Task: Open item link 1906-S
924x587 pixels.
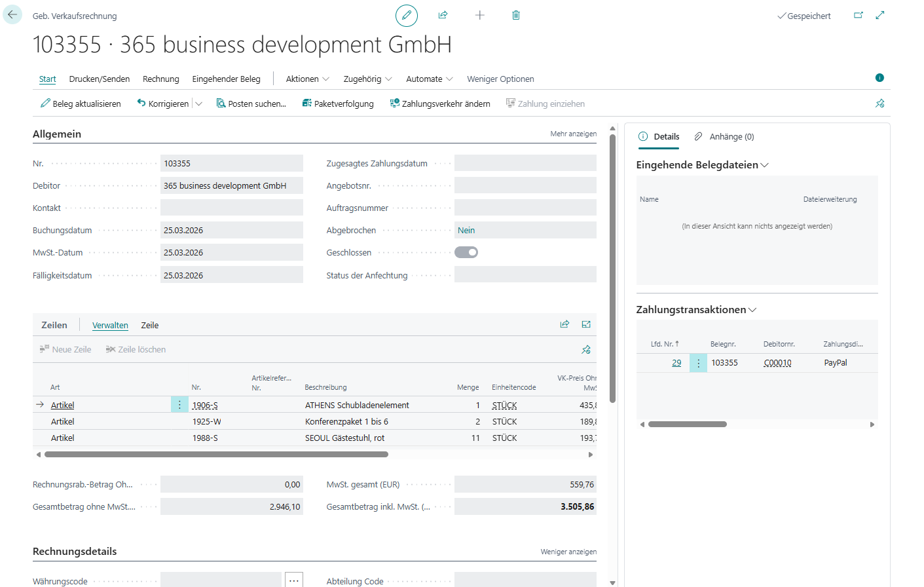Action: pos(205,406)
